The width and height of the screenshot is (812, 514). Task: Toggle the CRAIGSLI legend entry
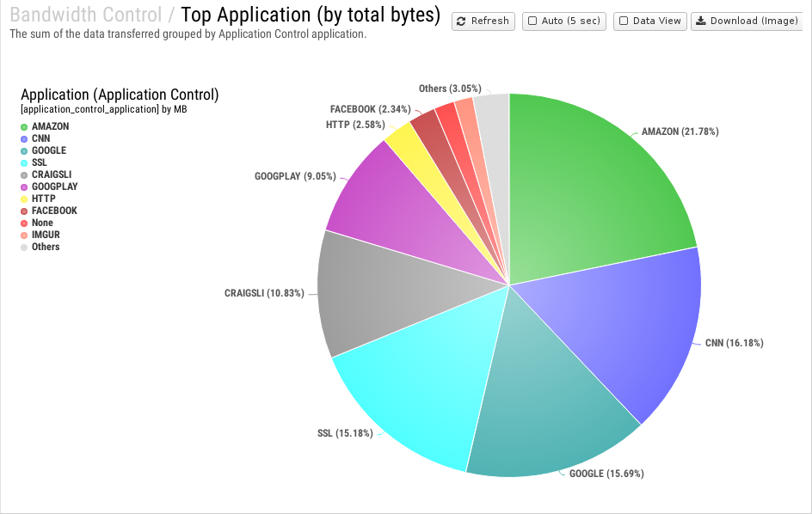click(46, 175)
